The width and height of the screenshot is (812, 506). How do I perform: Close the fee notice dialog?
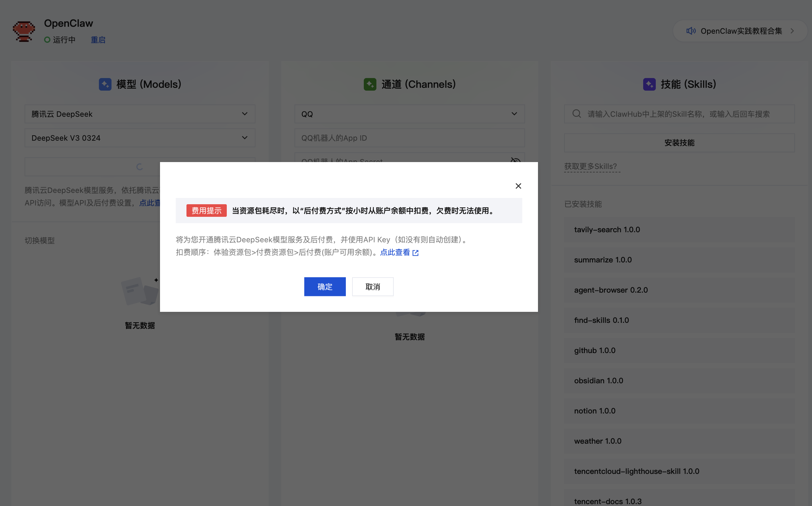(518, 186)
